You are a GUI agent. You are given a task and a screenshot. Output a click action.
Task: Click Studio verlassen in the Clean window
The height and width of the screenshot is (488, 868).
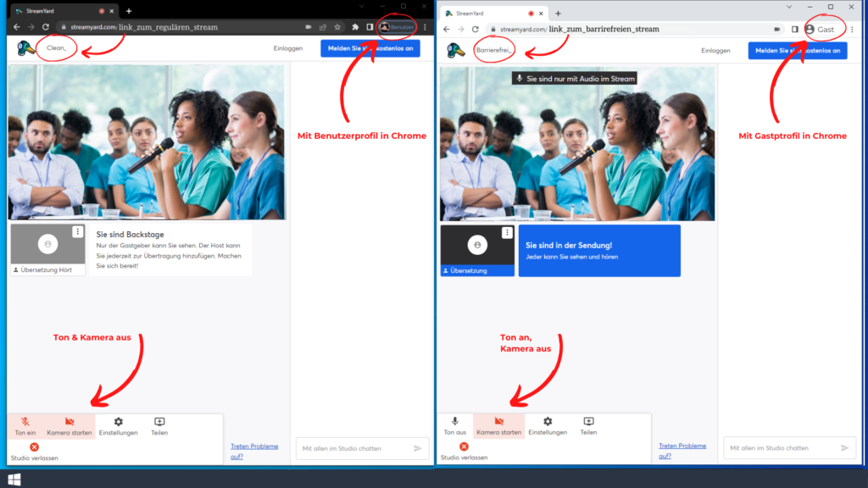point(34,452)
